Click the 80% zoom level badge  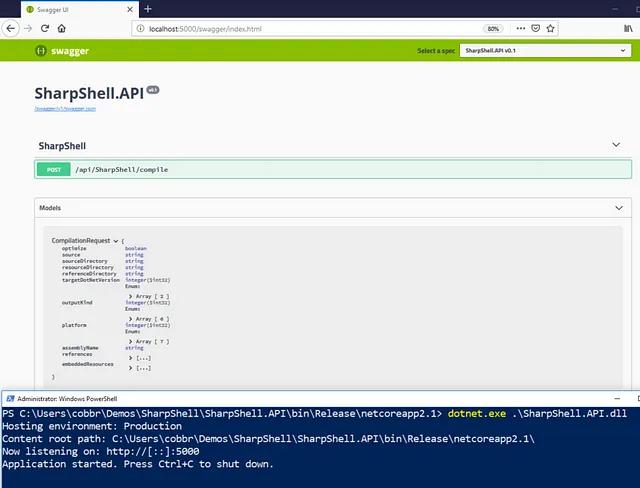click(x=493, y=29)
